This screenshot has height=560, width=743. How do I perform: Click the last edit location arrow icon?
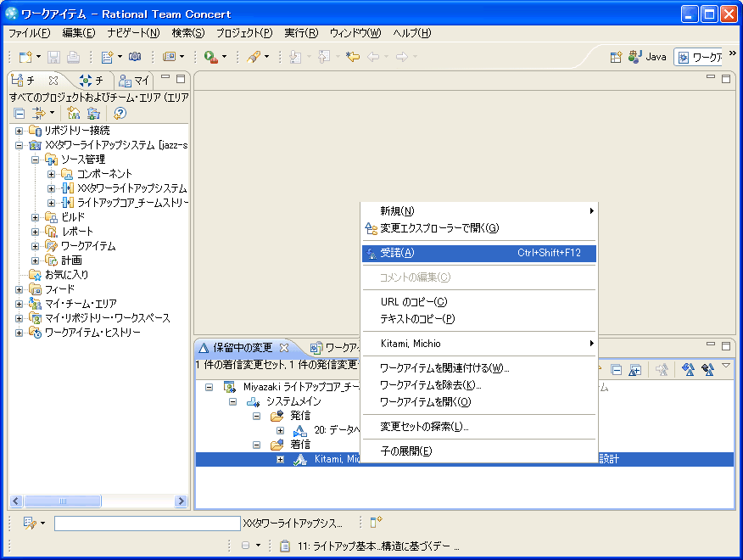click(353, 57)
